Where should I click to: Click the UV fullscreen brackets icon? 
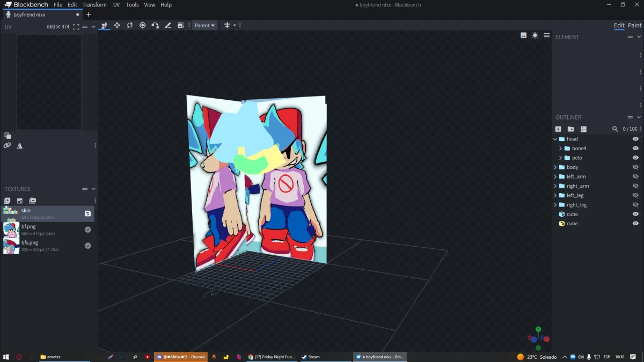(x=76, y=26)
